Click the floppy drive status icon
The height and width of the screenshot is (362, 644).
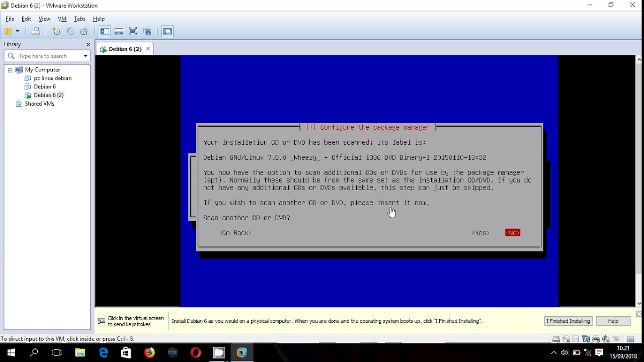pyautogui.click(x=576, y=339)
